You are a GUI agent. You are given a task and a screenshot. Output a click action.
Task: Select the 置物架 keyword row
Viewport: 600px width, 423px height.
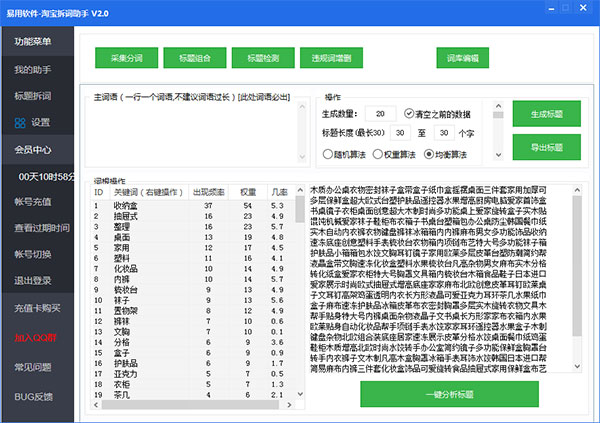pyautogui.click(x=193, y=311)
